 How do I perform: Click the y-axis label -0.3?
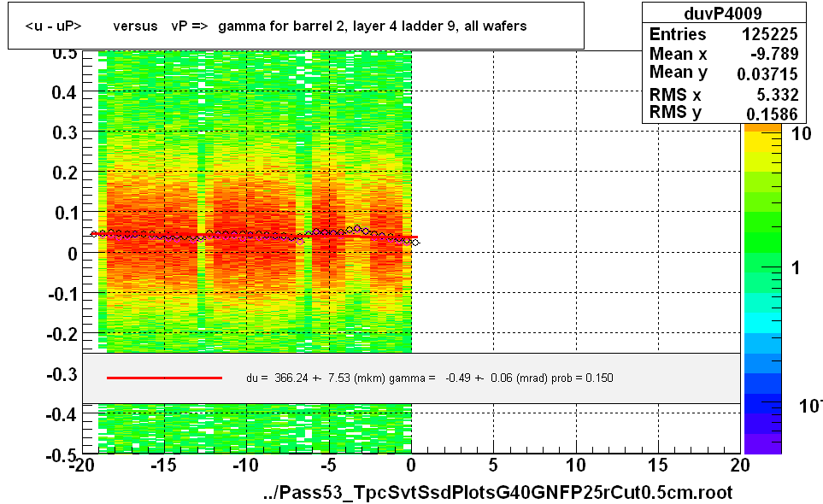pyautogui.click(x=62, y=374)
